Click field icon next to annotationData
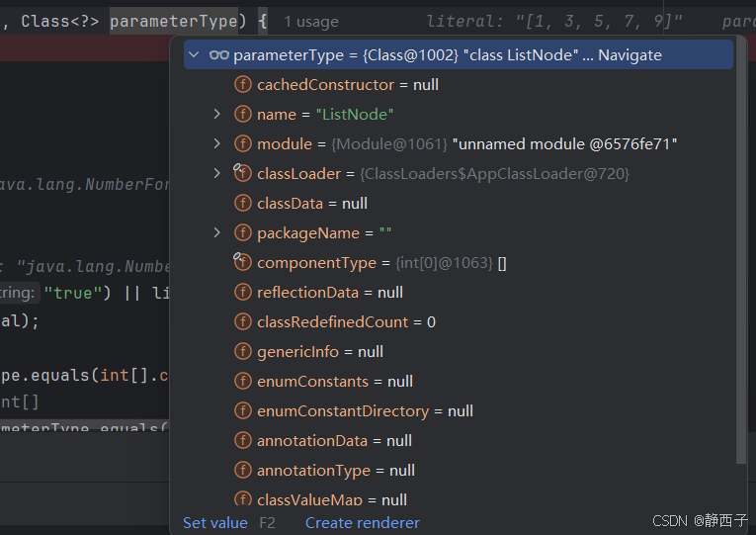The width and height of the screenshot is (756, 535). (x=243, y=440)
